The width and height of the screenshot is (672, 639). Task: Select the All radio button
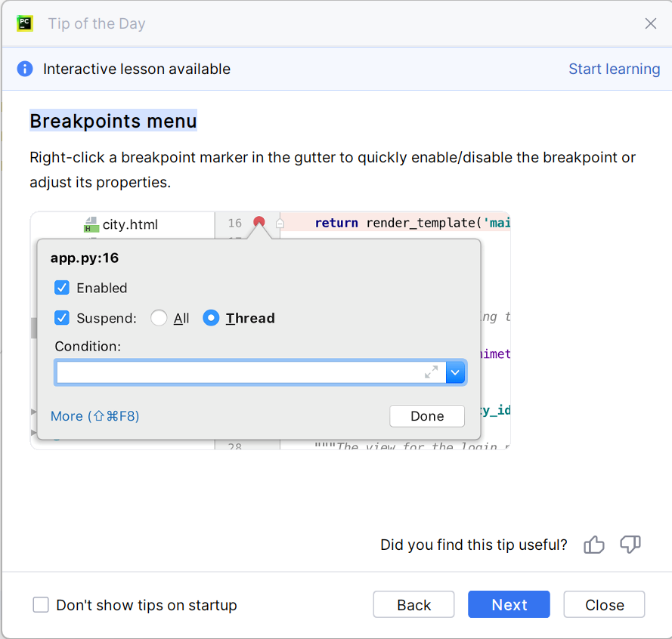click(159, 318)
